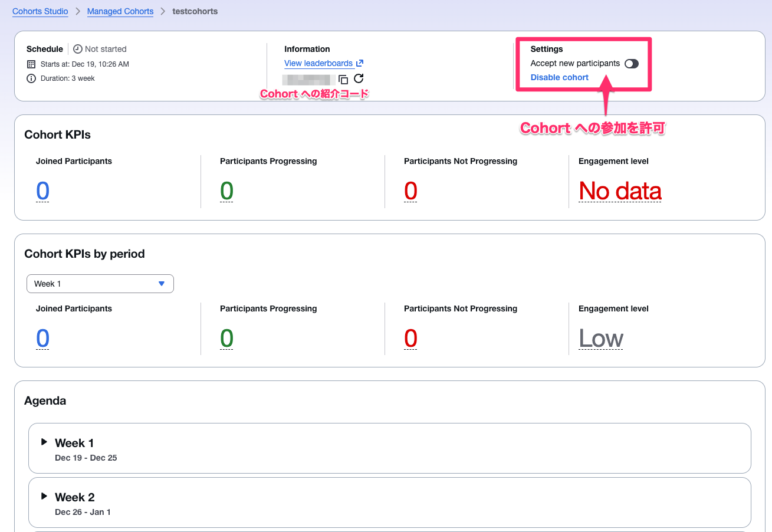Click Participants Not Progressing count by period

coord(410,339)
